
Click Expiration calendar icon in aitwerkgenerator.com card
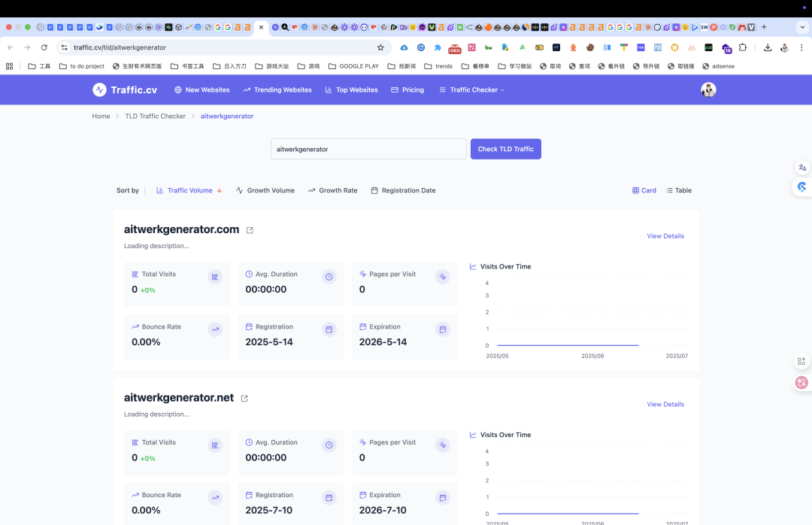443,329
